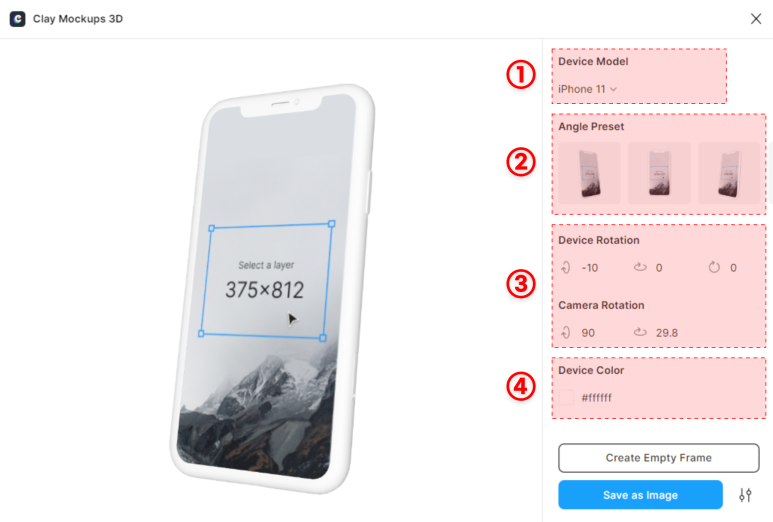The height and width of the screenshot is (522, 773).
Task: Click the Device Rotation Z-axis icon
Action: [714, 267]
